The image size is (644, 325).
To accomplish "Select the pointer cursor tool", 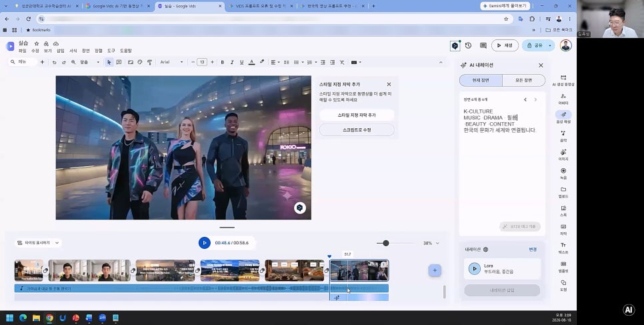I will (x=109, y=62).
